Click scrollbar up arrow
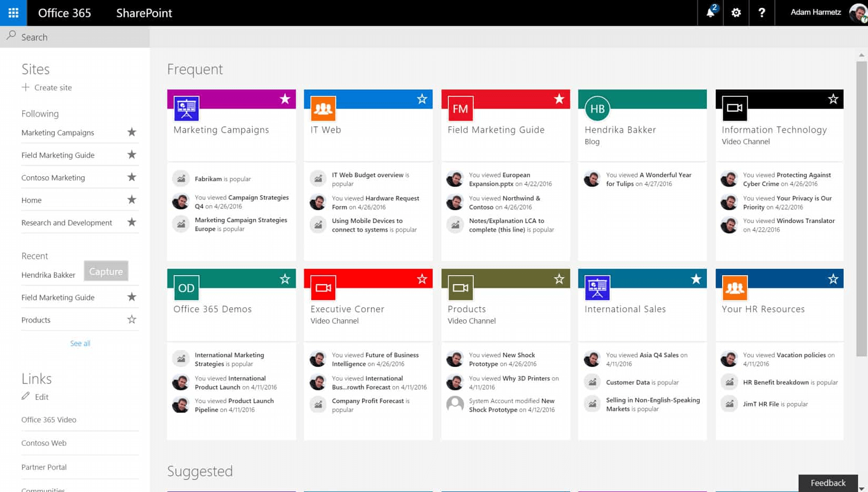Image resolution: width=868 pixels, height=492 pixels. coord(862,55)
